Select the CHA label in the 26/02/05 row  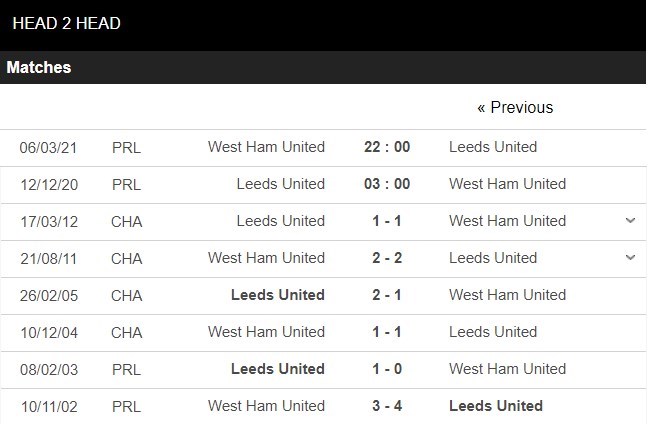(x=127, y=295)
